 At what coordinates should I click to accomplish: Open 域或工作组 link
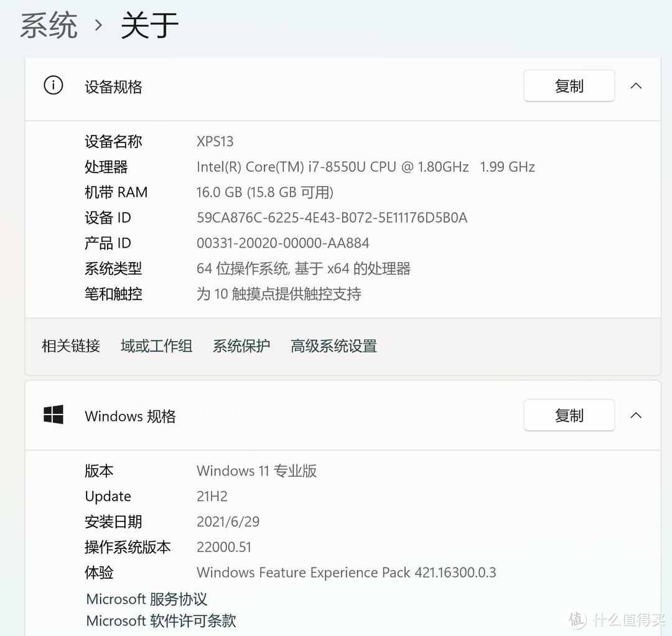pos(156,346)
